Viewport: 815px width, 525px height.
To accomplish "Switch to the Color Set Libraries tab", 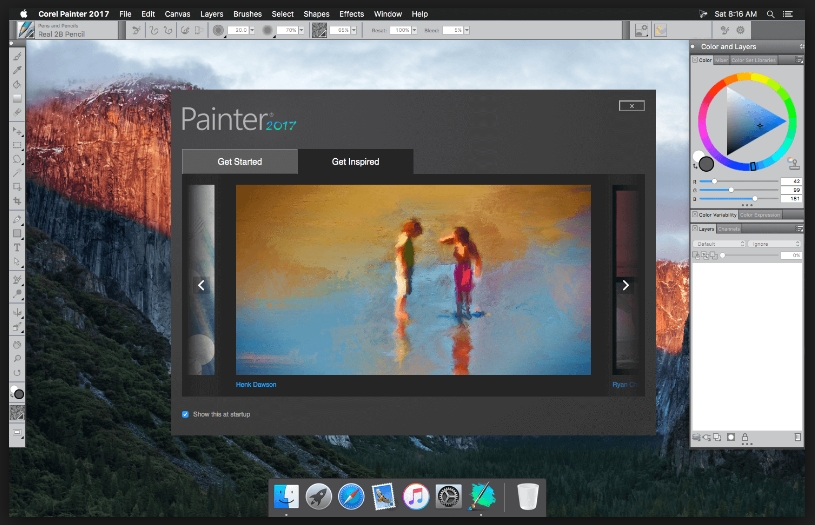I will 753,60.
